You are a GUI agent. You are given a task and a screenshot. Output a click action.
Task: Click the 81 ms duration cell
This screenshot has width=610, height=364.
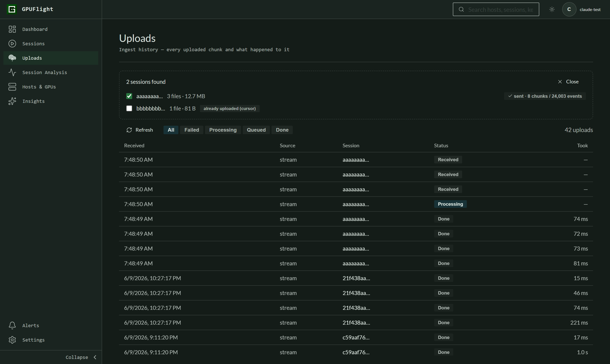pyautogui.click(x=581, y=263)
